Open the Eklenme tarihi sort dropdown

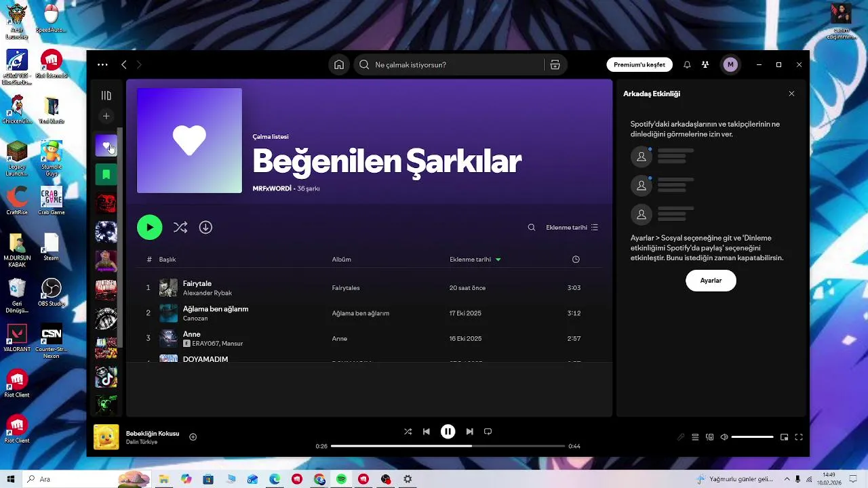(572, 227)
